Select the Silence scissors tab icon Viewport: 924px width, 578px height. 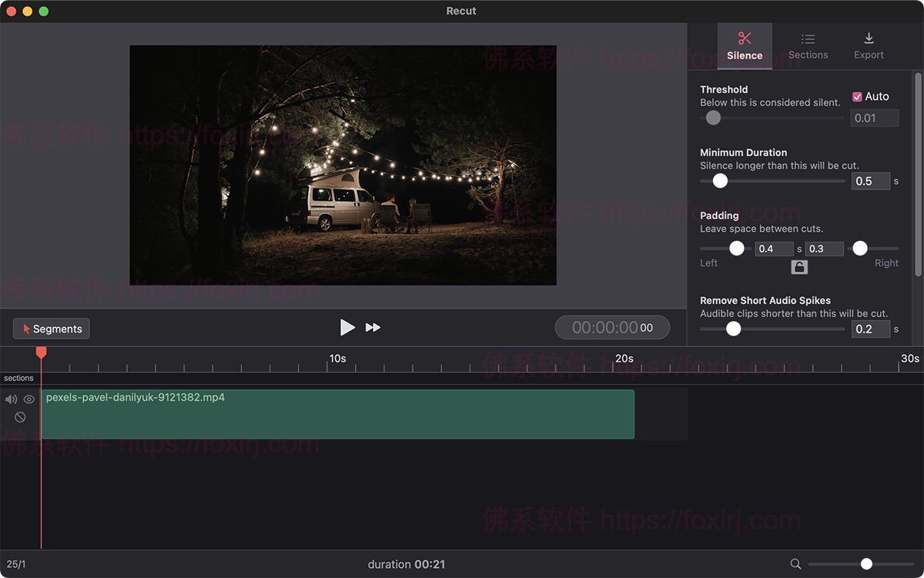click(x=744, y=38)
